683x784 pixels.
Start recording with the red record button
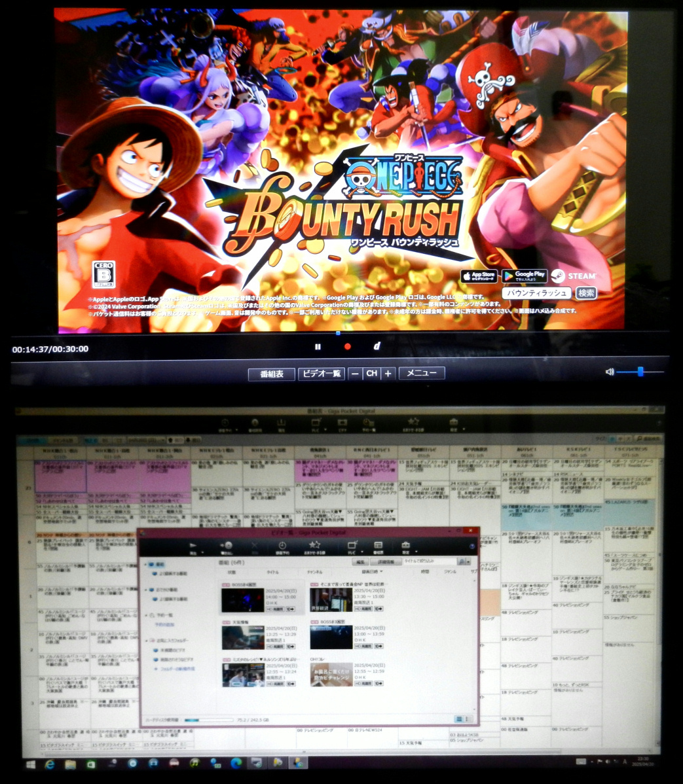[347, 346]
